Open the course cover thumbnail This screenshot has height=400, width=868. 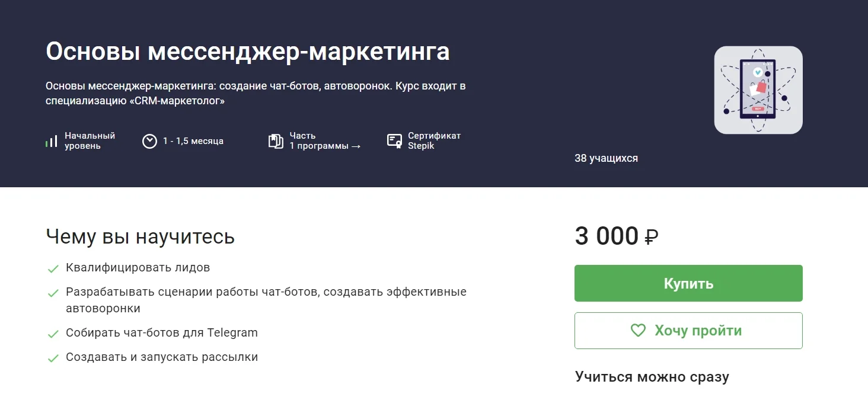[758, 90]
